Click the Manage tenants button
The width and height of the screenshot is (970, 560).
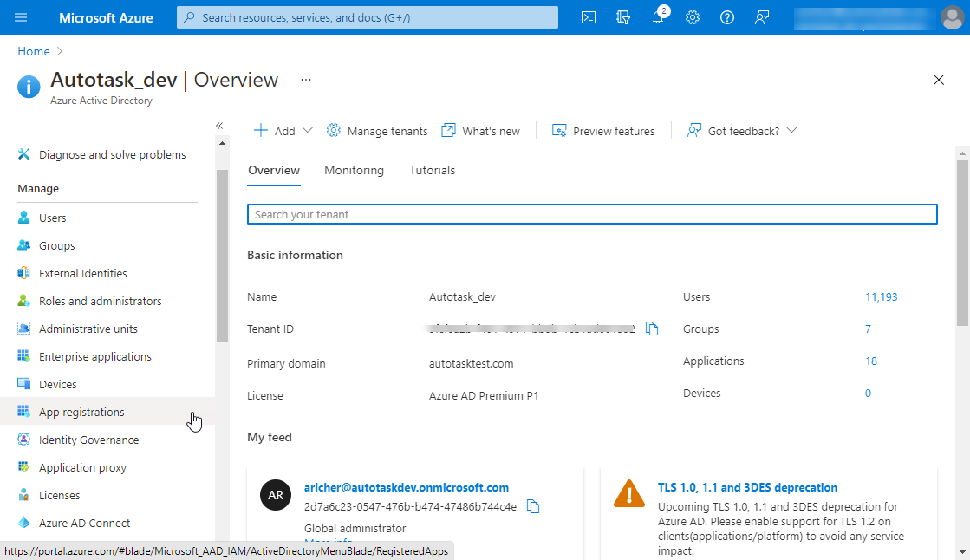point(377,131)
